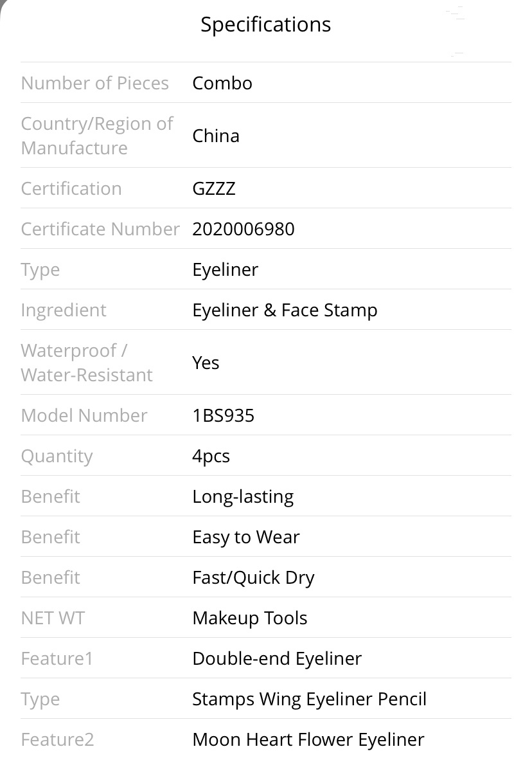
Task: Select the Country/Region of Manufacture label
Action: point(96,136)
